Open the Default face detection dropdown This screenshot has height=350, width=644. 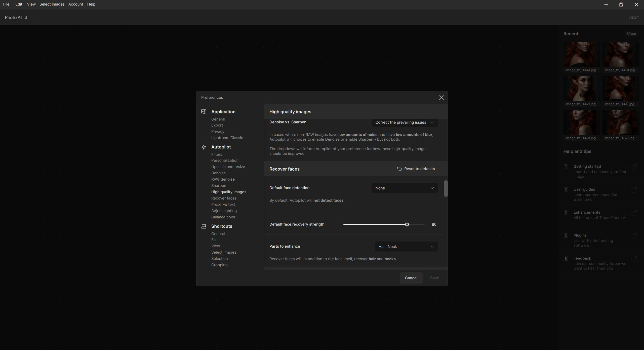point(404,188)
